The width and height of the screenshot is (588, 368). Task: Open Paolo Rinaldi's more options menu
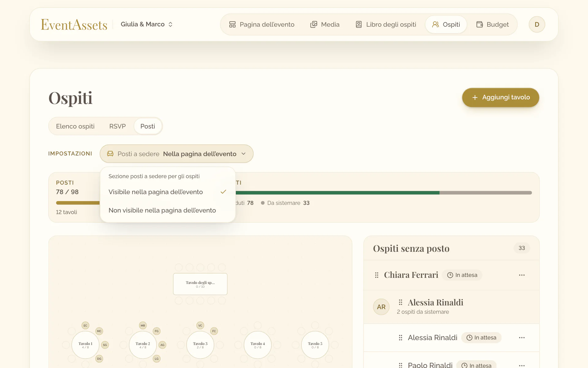click(x=522, y=365)
